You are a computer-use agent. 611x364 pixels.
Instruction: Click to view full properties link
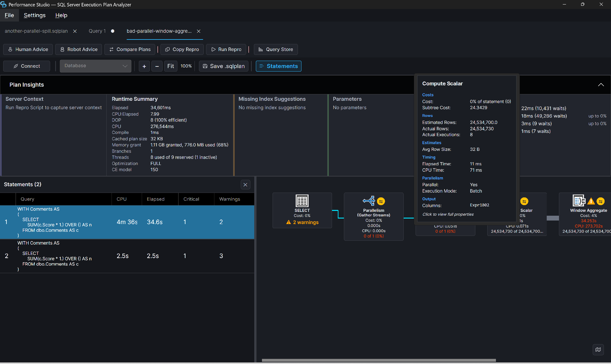[448, 214]
